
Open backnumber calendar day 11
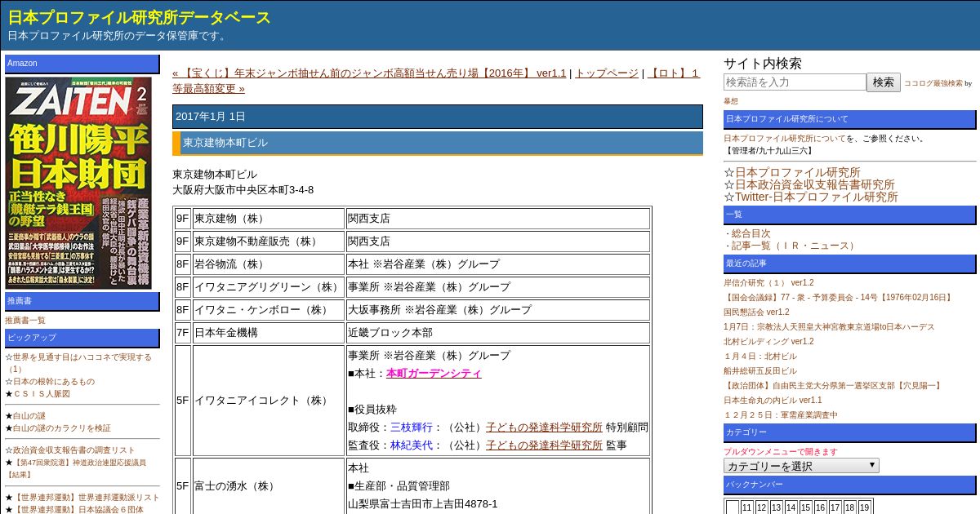pyautogui.click(x=747, y=507)
